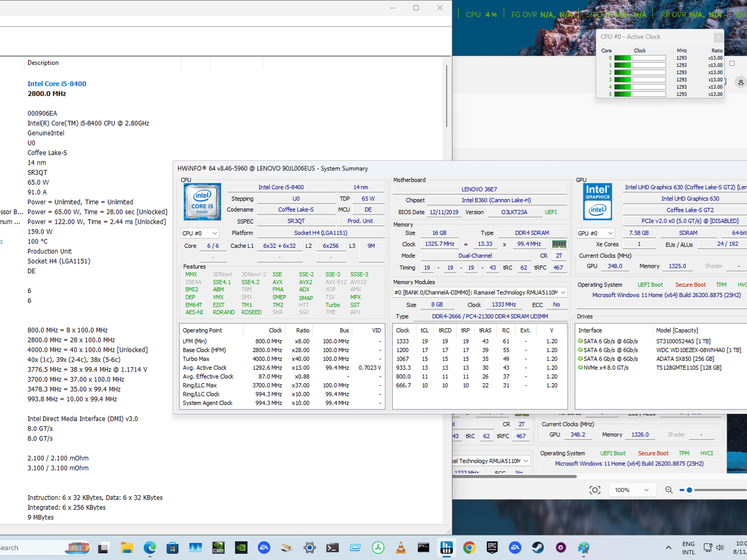The width and height of the screenshot is (747, 560).
Task: Open the second EA icon beside Steam
Action: (515, 548)
